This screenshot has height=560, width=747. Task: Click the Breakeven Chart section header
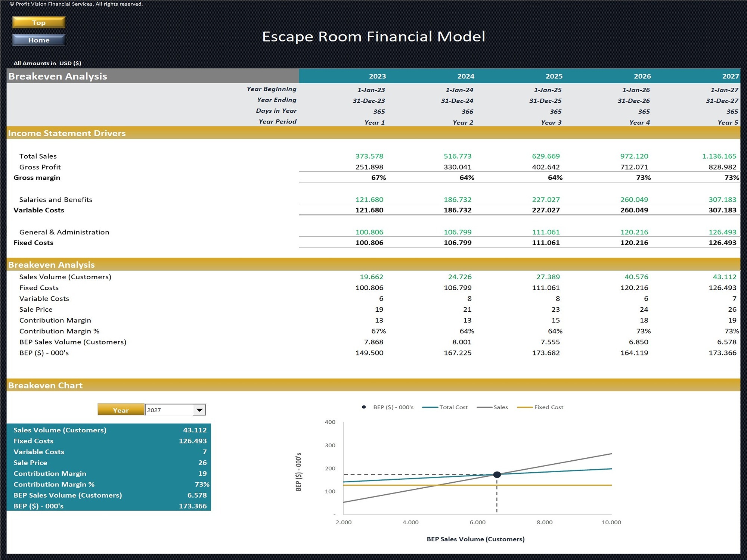[x=46, y=385]
